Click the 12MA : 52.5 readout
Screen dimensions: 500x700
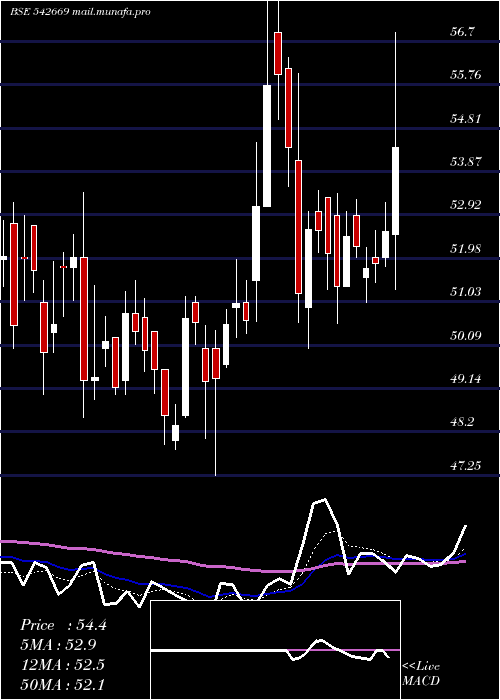[x=63, y=665]
